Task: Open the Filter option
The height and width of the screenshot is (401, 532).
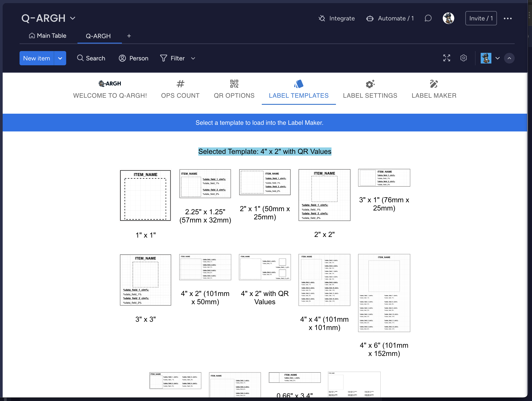Action: pyautogui.click(x=173, y=58)
